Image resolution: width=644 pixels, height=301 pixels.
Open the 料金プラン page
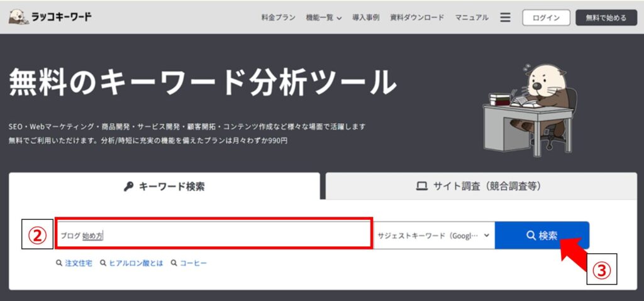[x=279, y=18]
